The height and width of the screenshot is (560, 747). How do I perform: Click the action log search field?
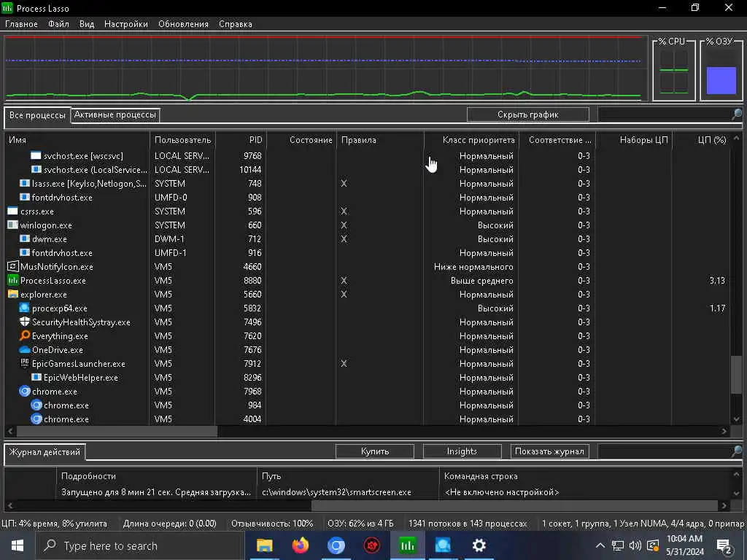click(x=665, y=451)
